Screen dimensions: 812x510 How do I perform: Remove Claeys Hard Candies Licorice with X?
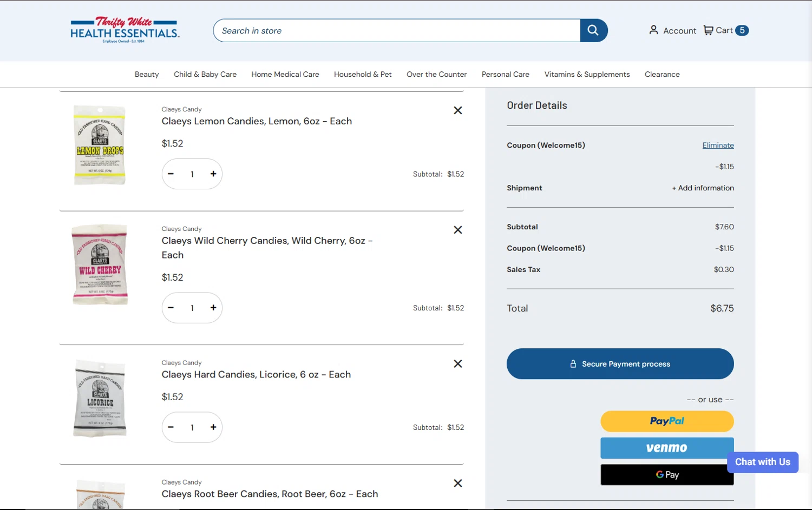tap(458, 363)
